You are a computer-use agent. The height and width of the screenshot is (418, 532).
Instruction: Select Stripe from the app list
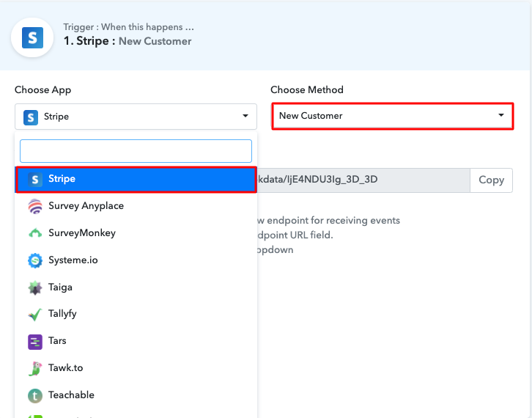[136, 179]
